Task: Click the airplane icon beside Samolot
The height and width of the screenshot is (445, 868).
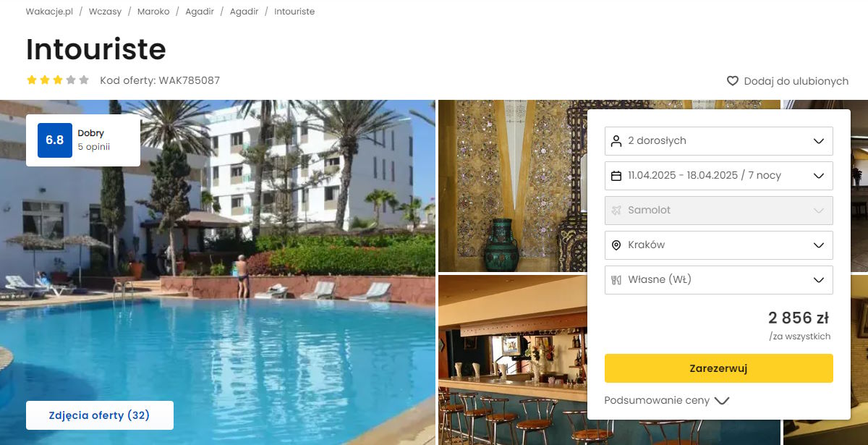Action: [616, 210]
